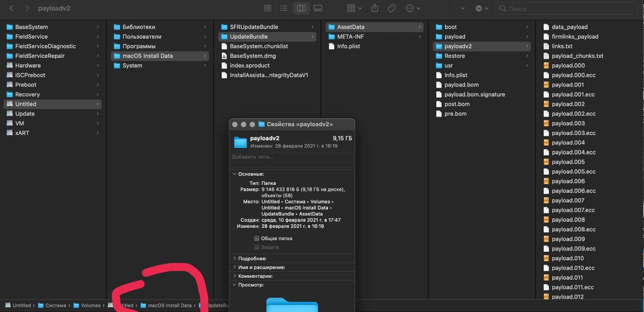Open the M icon toolbar dropdown
The height and width of the screenshot is (312, 644).
(x=481, y=9)
